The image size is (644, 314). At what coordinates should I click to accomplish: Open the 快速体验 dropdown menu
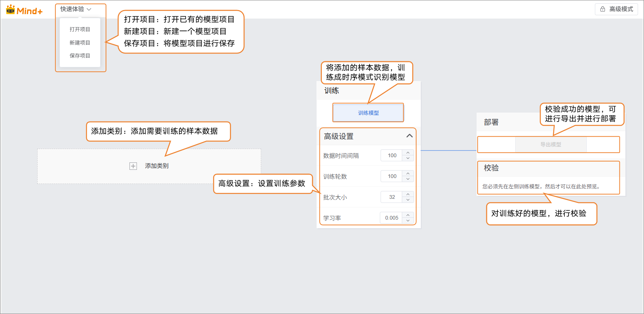(76, 9)
